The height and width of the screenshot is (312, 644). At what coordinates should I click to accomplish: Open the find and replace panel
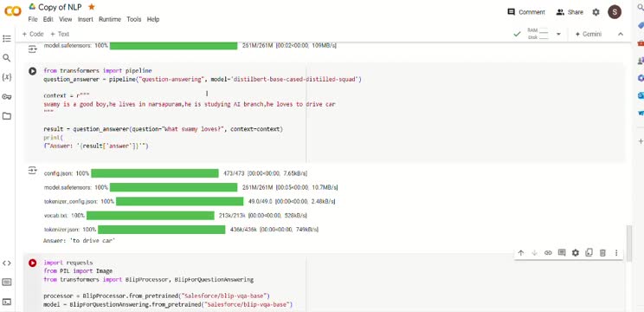7,58
